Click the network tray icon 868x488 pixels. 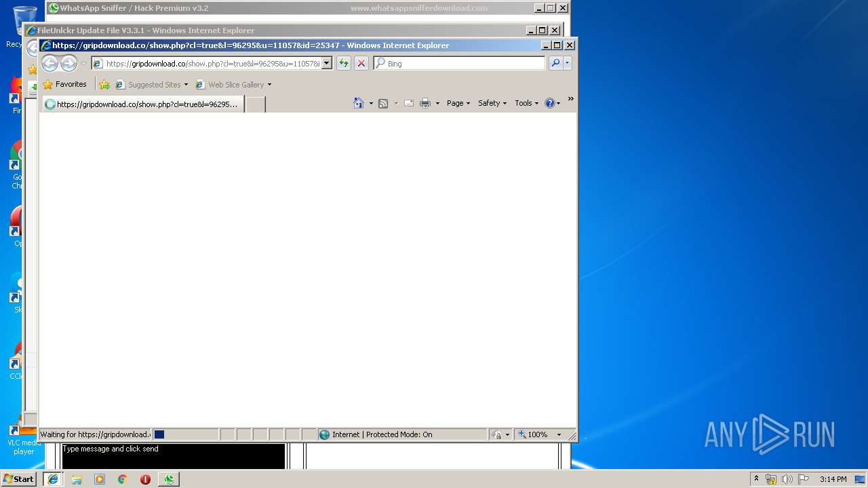pos(771,479)
